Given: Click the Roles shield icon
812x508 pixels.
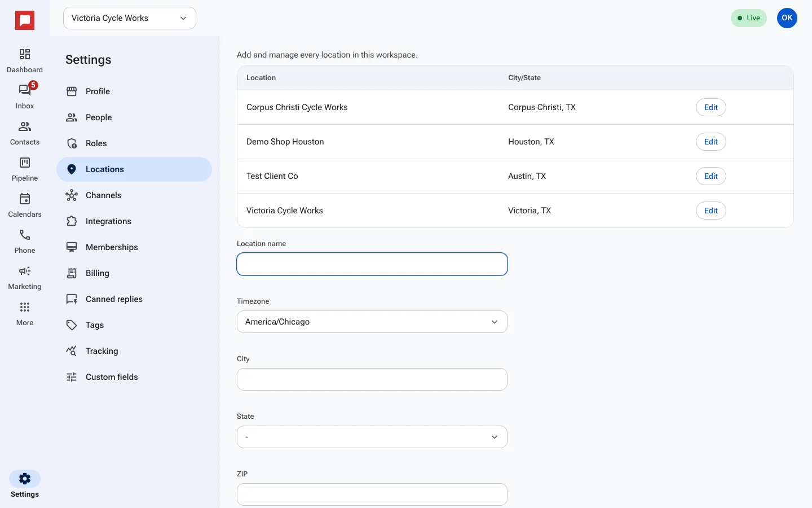Looking at the screenshot, I should pyautogui.click(x=72, y=143).
